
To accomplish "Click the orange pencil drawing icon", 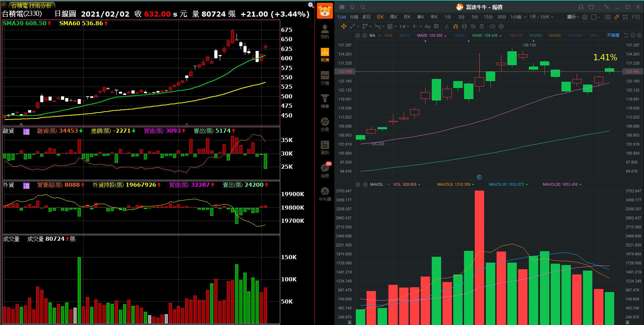I will coord(617,17).
